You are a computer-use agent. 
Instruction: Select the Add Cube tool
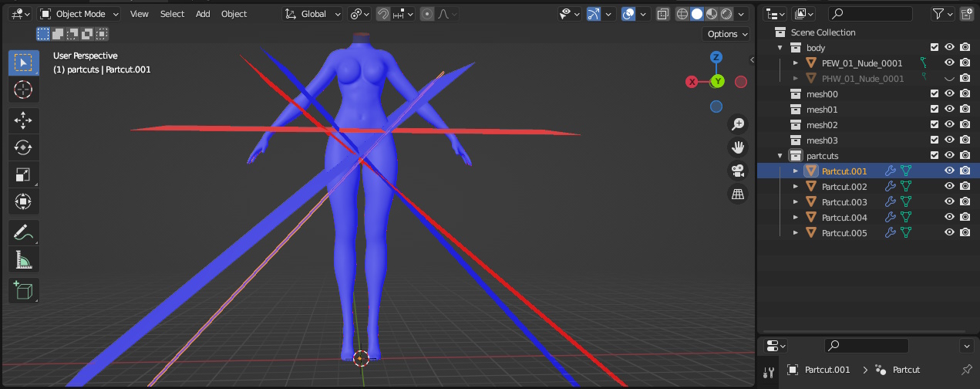(x=23, y=290)
